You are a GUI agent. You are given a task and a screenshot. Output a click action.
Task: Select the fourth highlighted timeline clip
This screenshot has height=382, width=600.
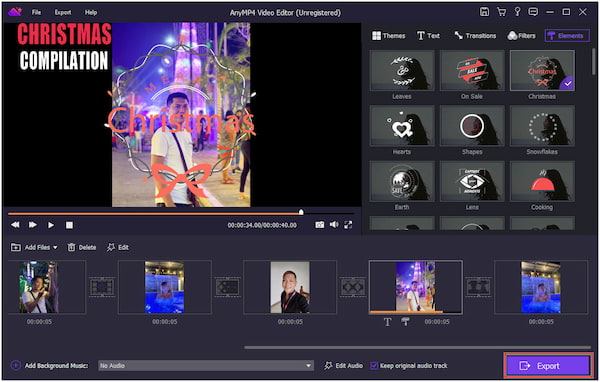[x=416, y=287]
